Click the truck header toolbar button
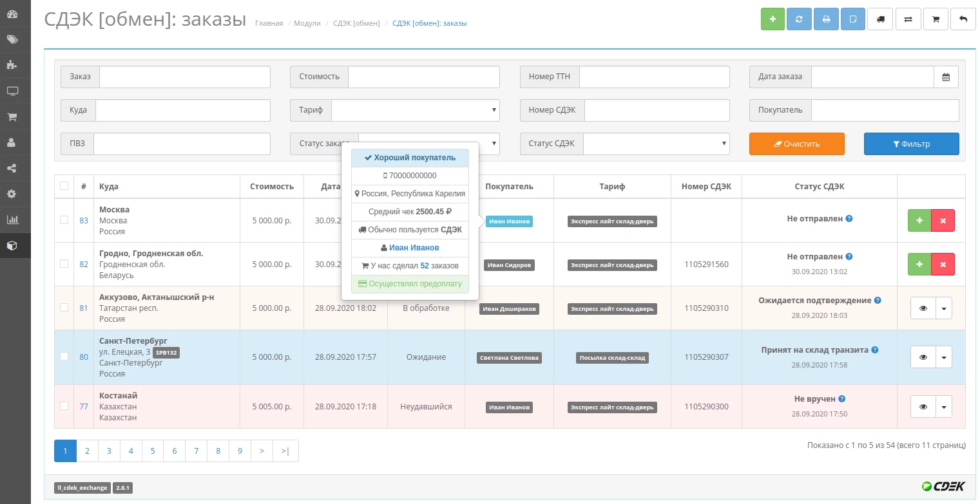The width and height of the screenshot is (980, 504). (880, 19)
